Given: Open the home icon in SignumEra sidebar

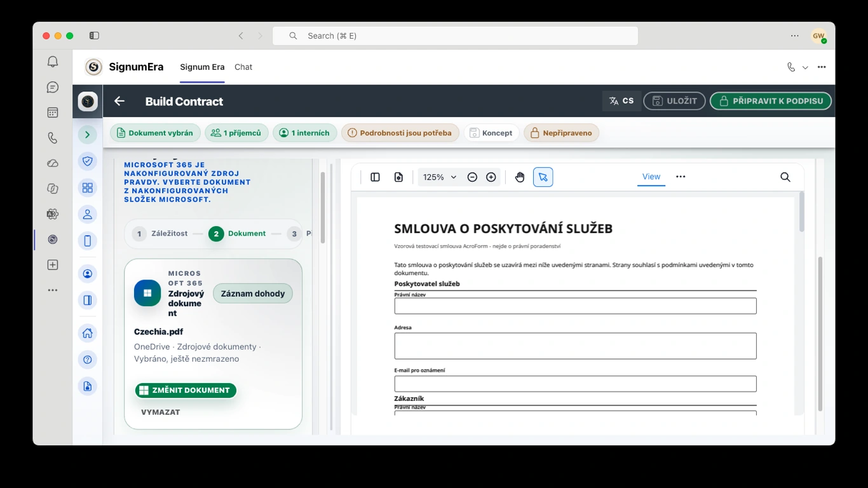Looking at the screenshot, I should 88,333.
